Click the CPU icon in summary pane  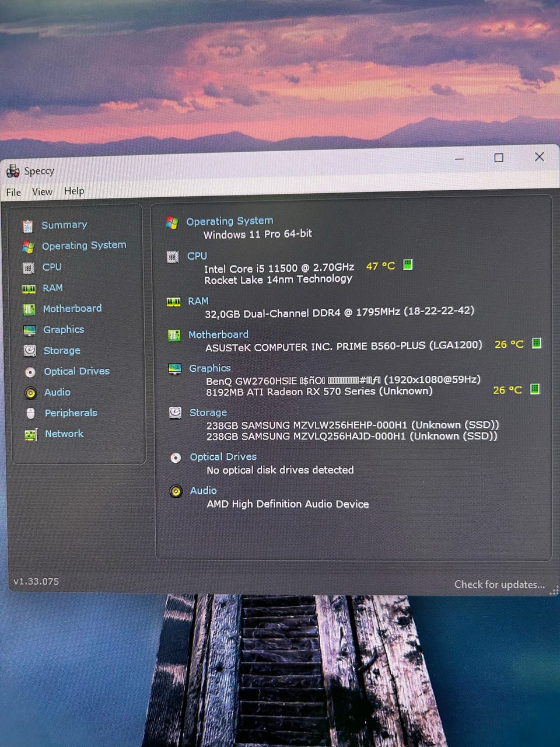click(173, 257)
